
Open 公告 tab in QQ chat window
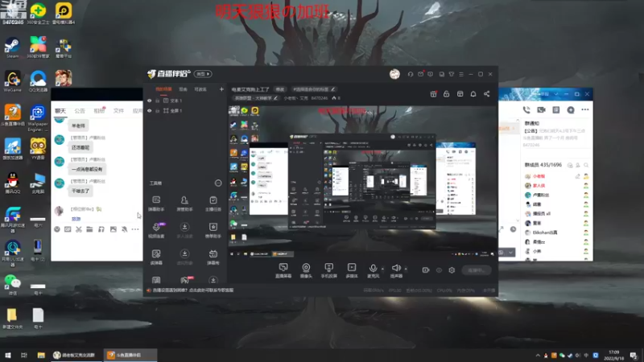coord(80,111)
